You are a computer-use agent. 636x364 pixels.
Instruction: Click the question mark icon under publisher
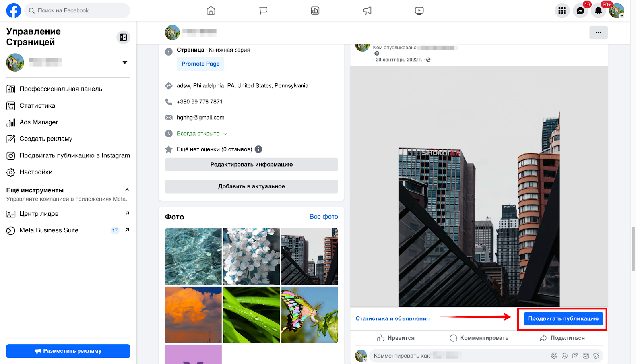pos(377,53)
